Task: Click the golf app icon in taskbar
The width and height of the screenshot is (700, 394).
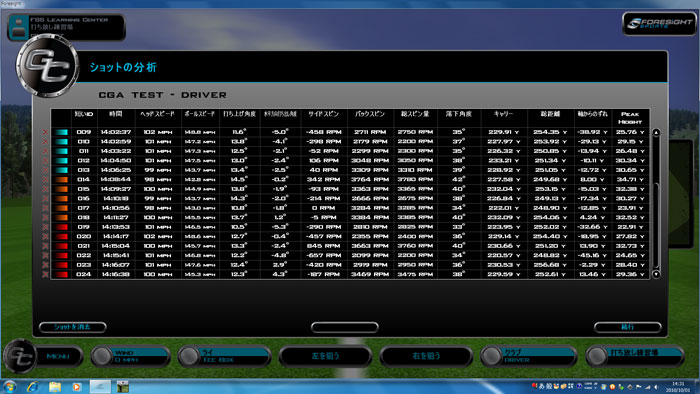Action: click(x=122, y=386)
